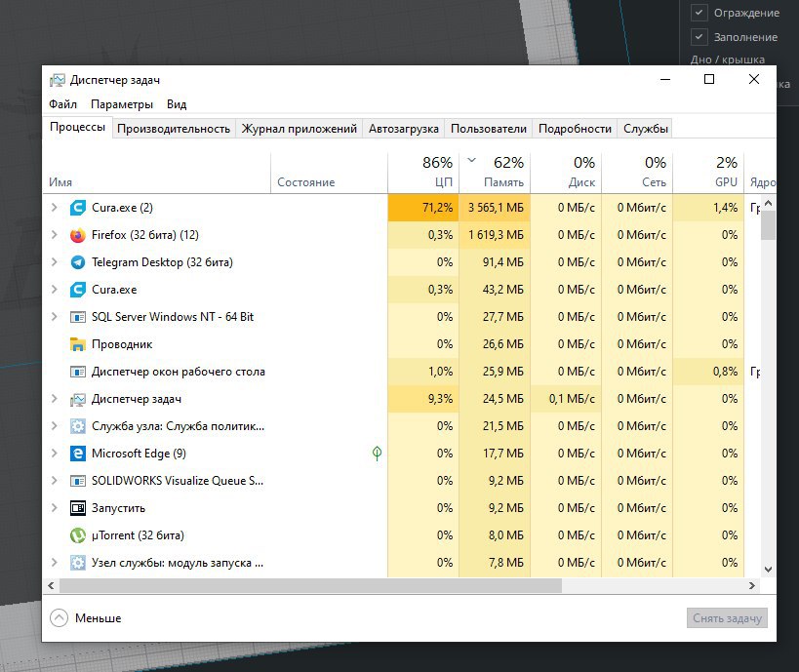Click the SOLIDWORKS Visualize Queue icon

coord(77,481)
